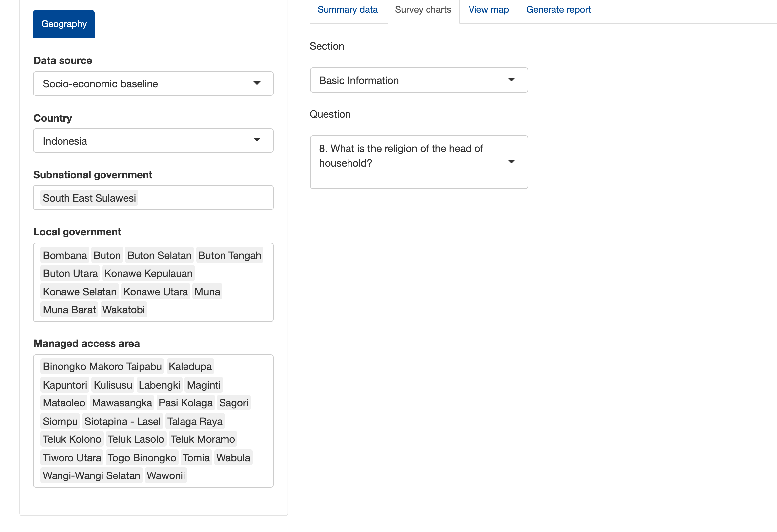Image resolution: width=777 pixels, height=532 pixels.
Task: Click the Buton Tengah tag
Action: 229,255
